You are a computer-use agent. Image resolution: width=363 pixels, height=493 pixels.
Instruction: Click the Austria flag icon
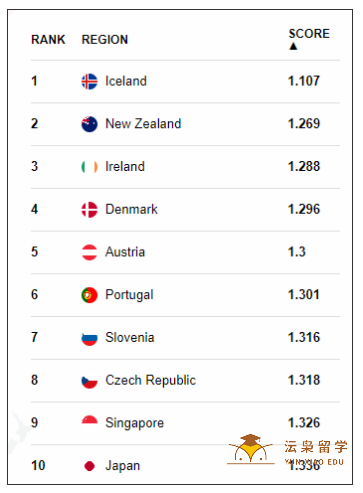89,252
